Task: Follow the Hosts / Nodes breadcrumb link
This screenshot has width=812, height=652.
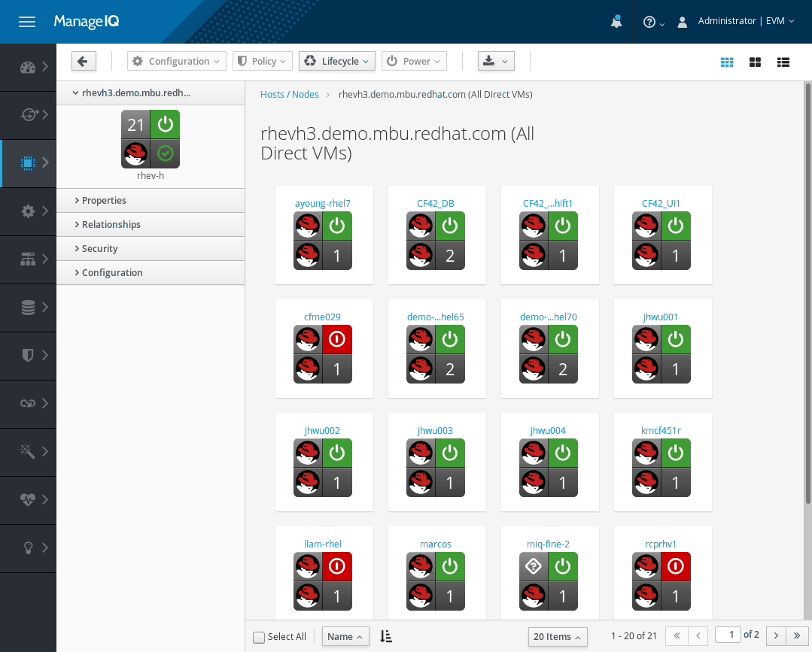Action: [x=289, y=94]
